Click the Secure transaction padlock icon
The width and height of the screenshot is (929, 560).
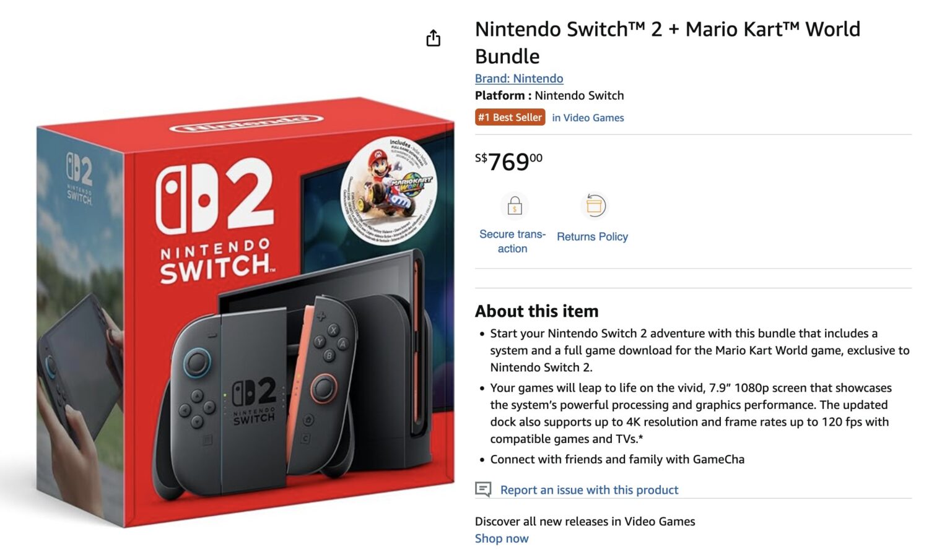(x=514, y=206)
